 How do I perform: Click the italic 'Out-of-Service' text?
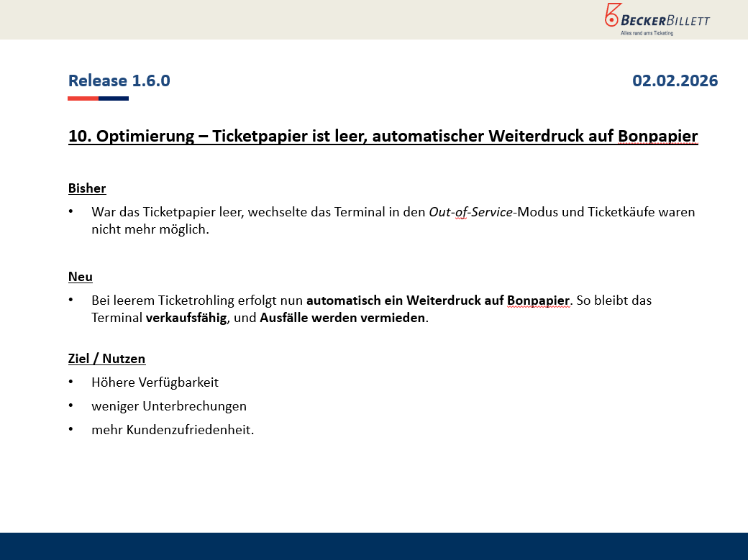470,212
